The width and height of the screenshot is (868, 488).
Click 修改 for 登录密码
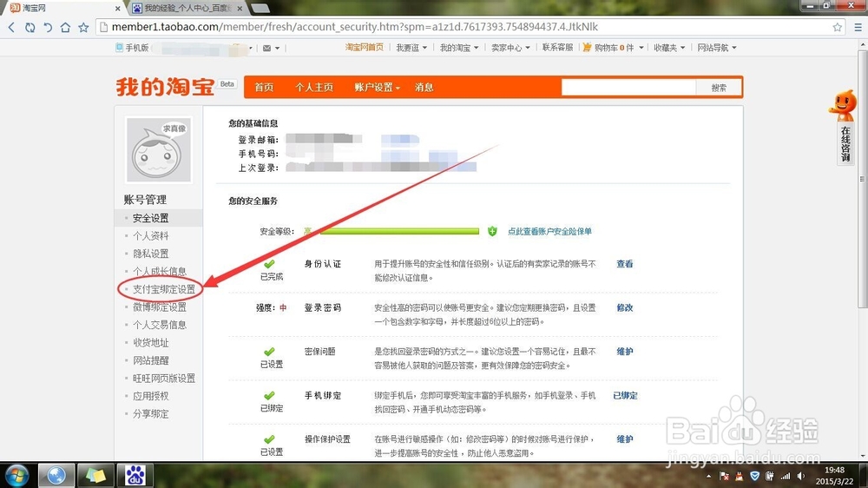(625, 308)
